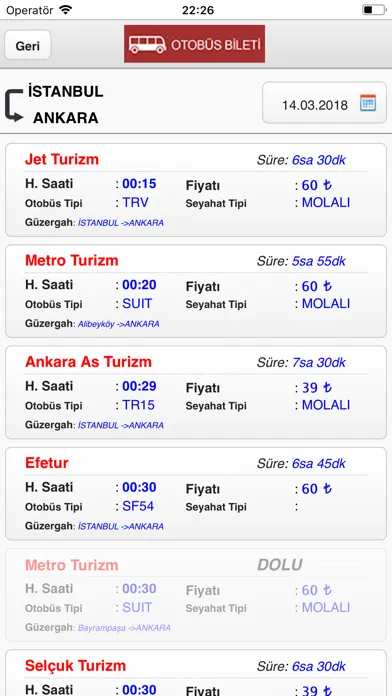
Task: Tap the route swap arrow icon
Action: click(14, 105)
